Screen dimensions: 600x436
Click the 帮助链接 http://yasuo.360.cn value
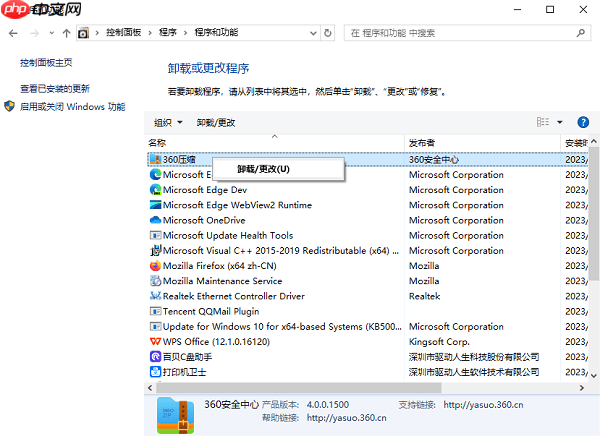[x=347, y=418]
